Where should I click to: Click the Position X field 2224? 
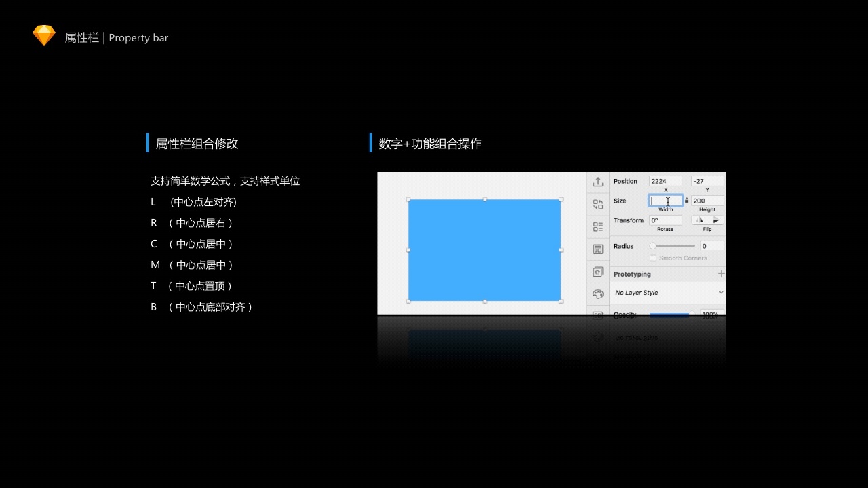(x=665, y=181)
